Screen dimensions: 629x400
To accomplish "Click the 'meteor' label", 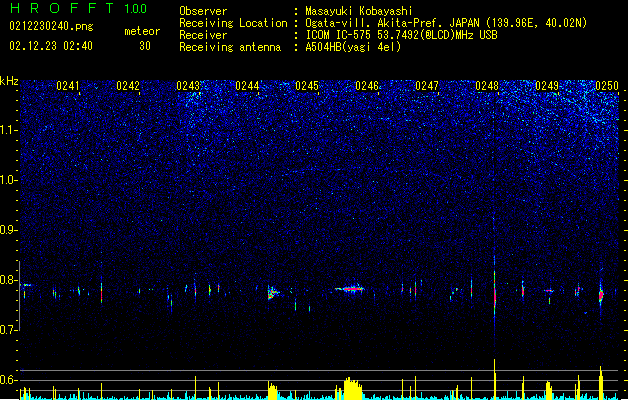I will point(142,31).
